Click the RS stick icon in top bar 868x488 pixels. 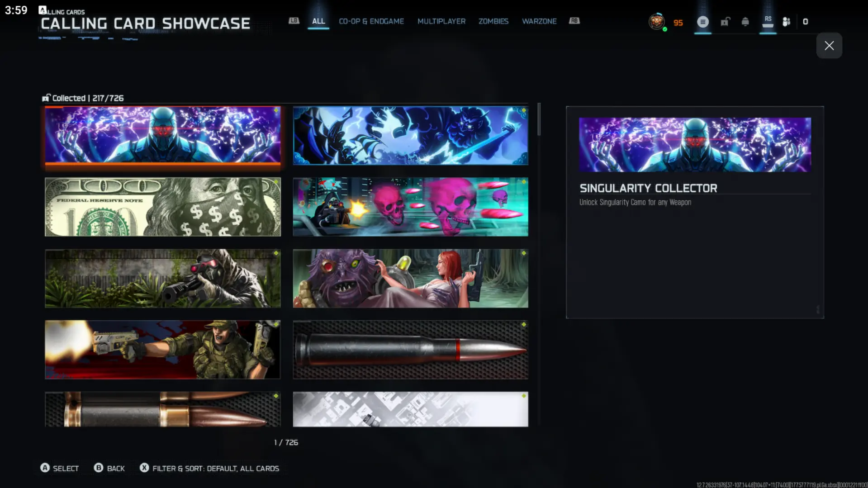[768, 22]
